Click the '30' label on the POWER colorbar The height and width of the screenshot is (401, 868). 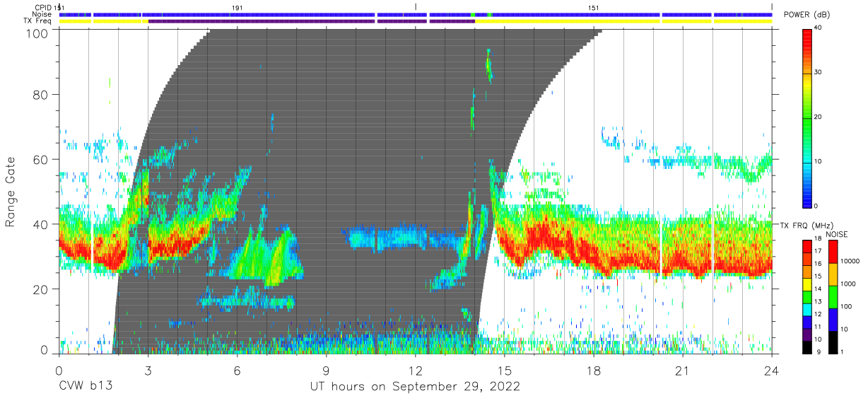[x=819, y=72]
